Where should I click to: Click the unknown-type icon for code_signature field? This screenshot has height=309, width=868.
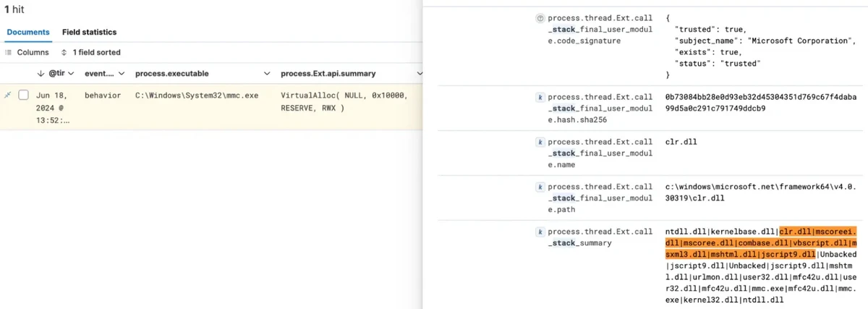pyautogui.click(x=539, y=18)
